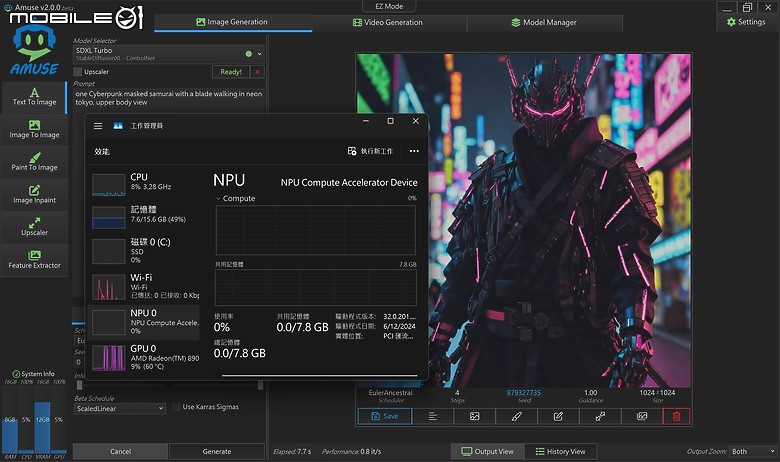Click the NPU shared memory graph
Screen dimensions: 780x462
pyautogui.click(x=315, y=287)
